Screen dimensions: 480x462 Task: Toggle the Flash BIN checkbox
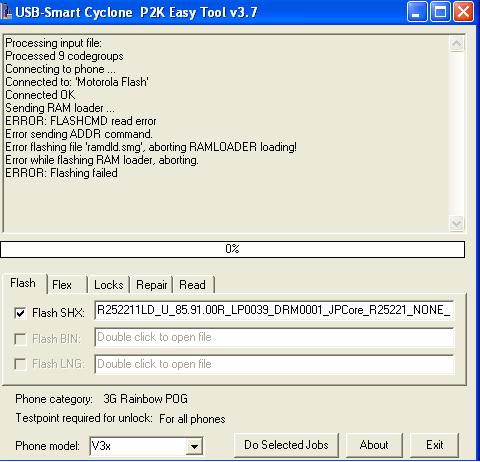20,339
